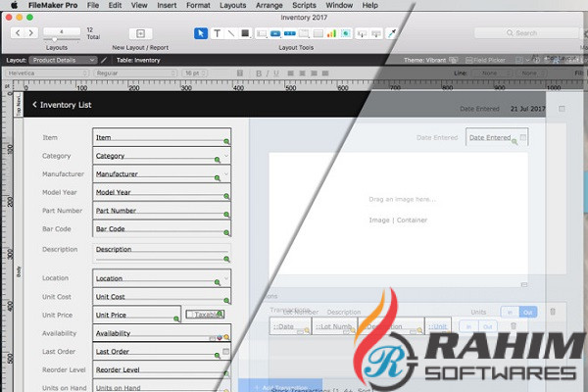Go back to Inventory List

pos(62,105)
